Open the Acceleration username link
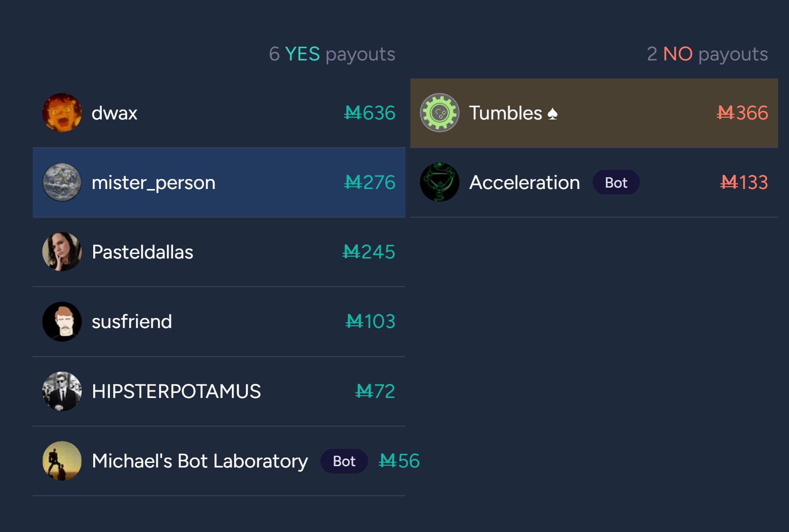The height and width of the screenshot is (532, 789). pyautogui.click(x=524, y=183)
